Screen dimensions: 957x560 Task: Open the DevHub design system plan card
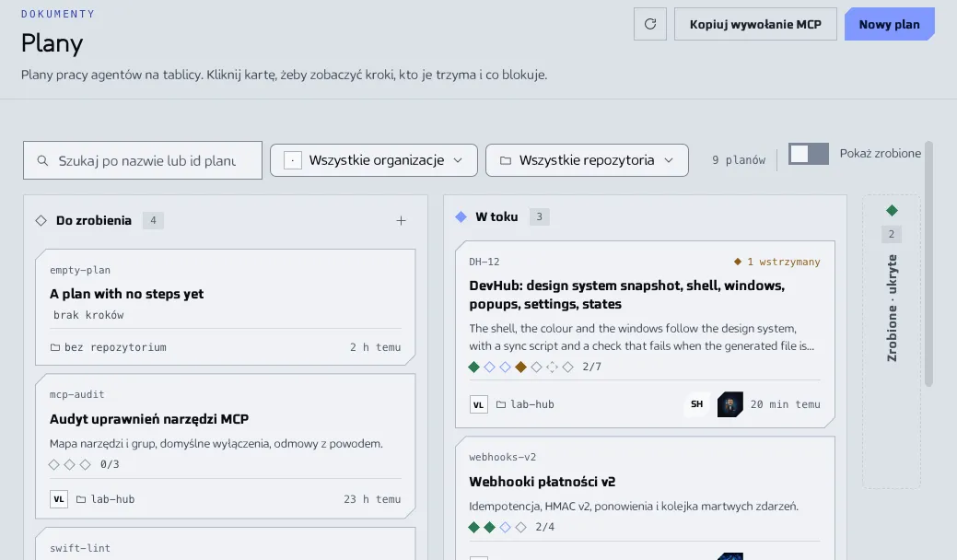tap(645, 334)
